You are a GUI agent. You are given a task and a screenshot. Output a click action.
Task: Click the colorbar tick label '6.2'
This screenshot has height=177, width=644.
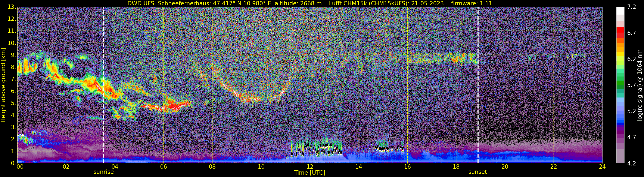point(632,59)
